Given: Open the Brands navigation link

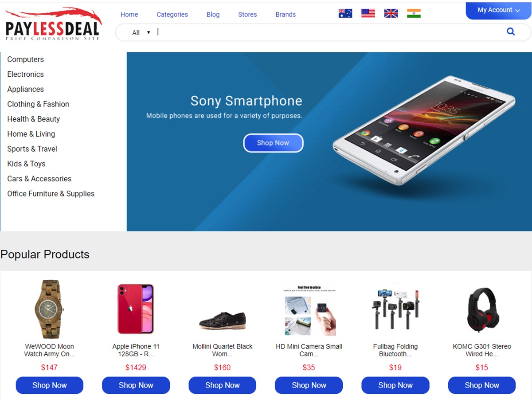Looking at the screenshot, I should pyautogui.click(x=286, y=15).
